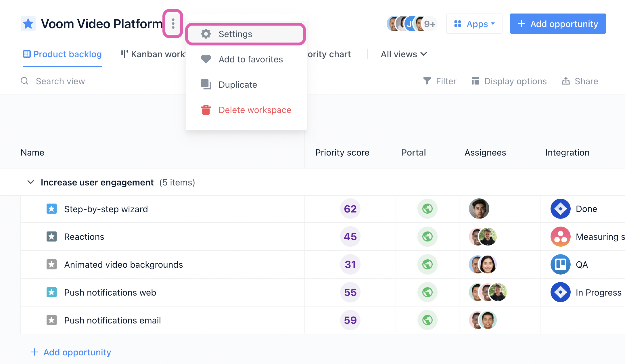Viewport: 625px width, 364px height.
Task: Click the Jira icon in the Done row
Action: [561, 209]
